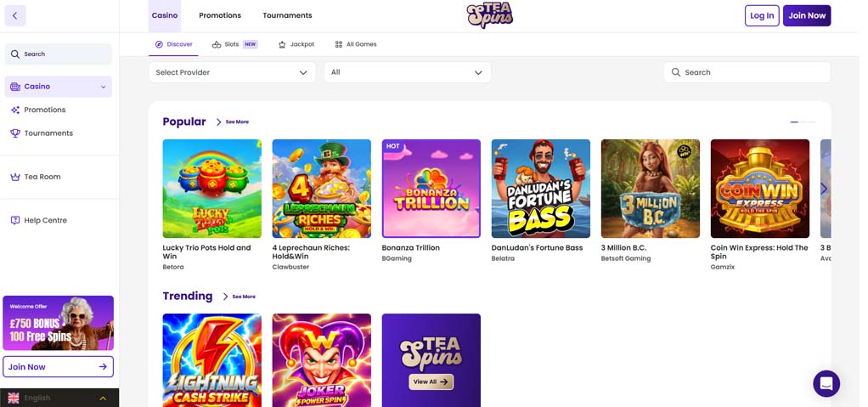Open the Tournaments tab in top navigation

[x=287, y=15]
